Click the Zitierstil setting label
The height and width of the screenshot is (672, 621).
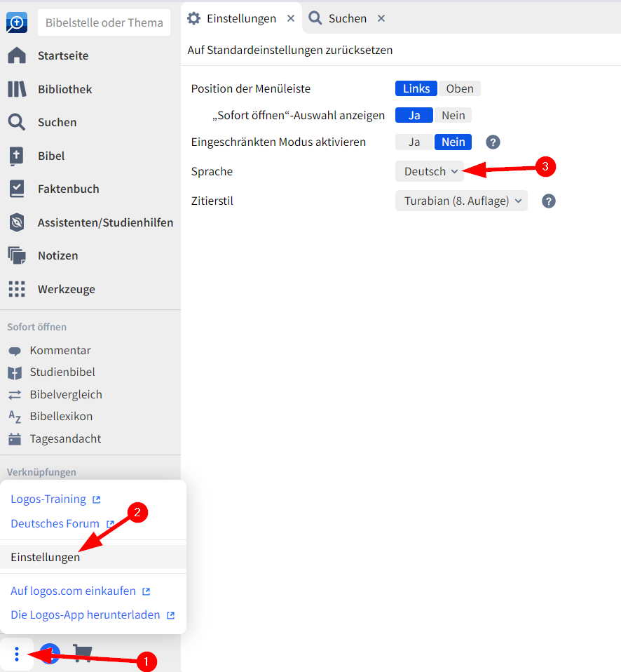click(212, 201)
